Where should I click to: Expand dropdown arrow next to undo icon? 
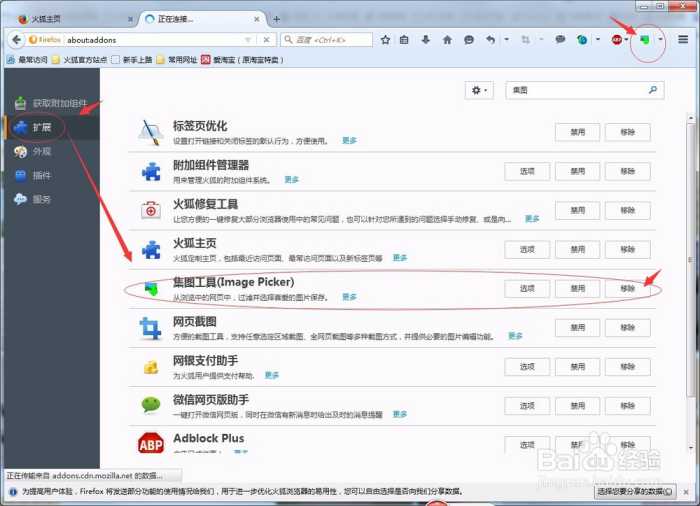click(x=506, y=40)
